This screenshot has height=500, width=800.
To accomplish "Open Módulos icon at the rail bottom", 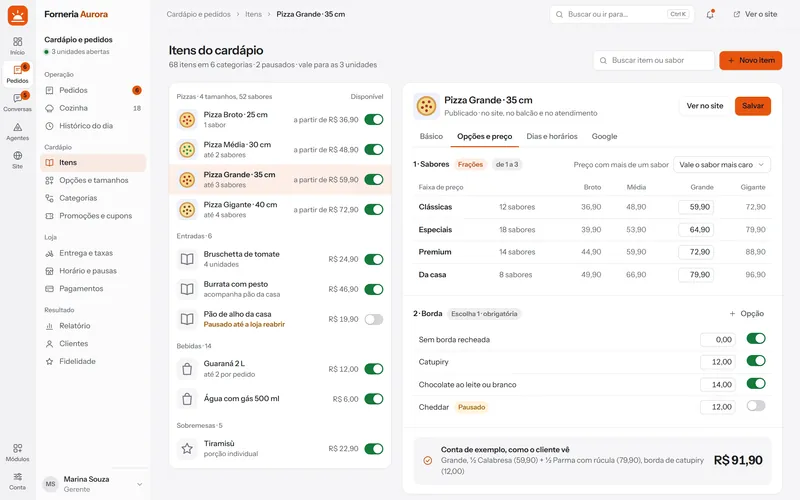I will point(17,452).
